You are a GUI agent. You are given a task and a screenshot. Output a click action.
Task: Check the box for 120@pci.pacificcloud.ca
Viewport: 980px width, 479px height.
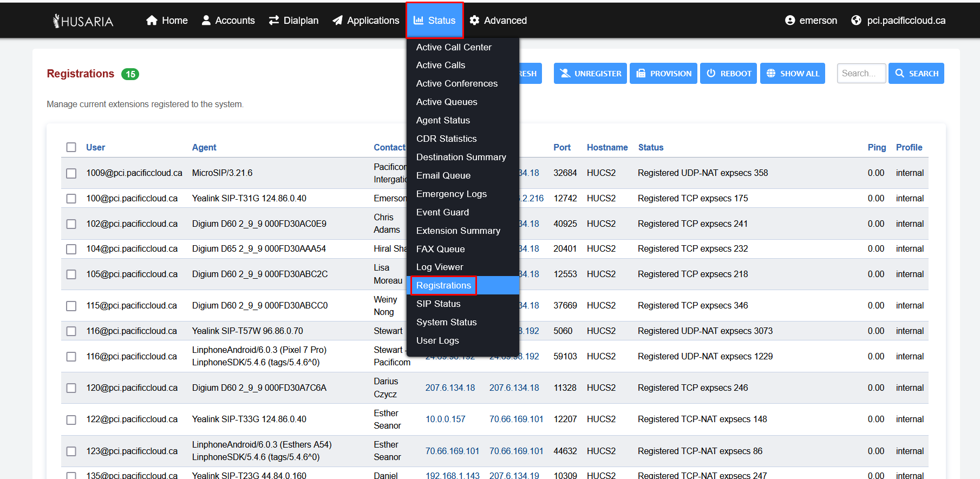point(71,388)
